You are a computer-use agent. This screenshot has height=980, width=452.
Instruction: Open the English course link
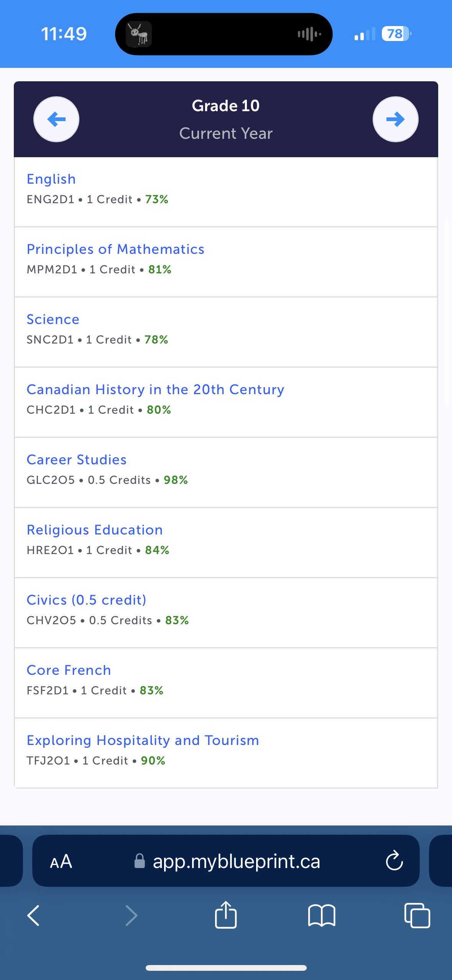pyautogui.click(x=51, y=179)
